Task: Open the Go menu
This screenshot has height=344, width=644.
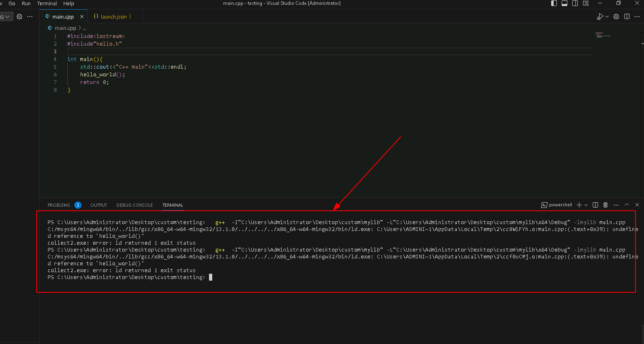Action: 12,3
